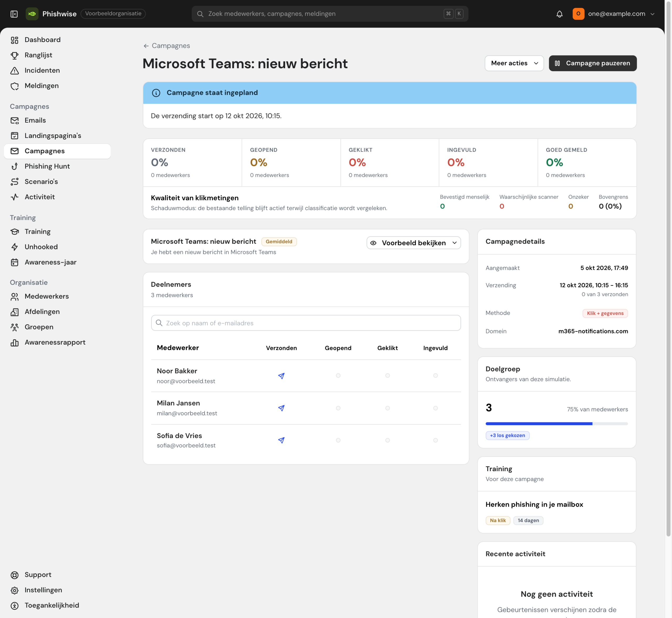This screenshot has width=672, height=618.
Task: Click the orange user avatar
Action: [579, 14]
